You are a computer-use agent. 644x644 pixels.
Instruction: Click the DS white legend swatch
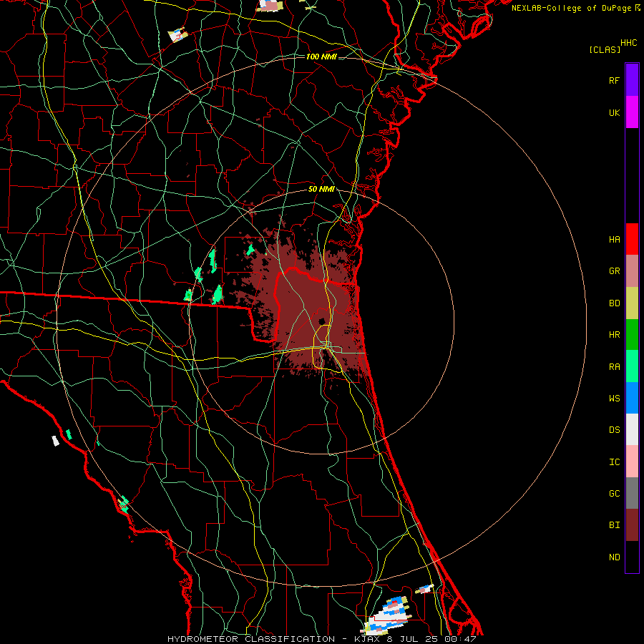pyautogui.click(x=632, y=429)
